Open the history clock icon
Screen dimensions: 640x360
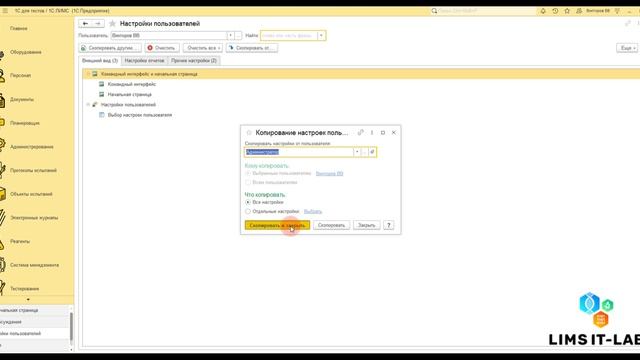555,11
